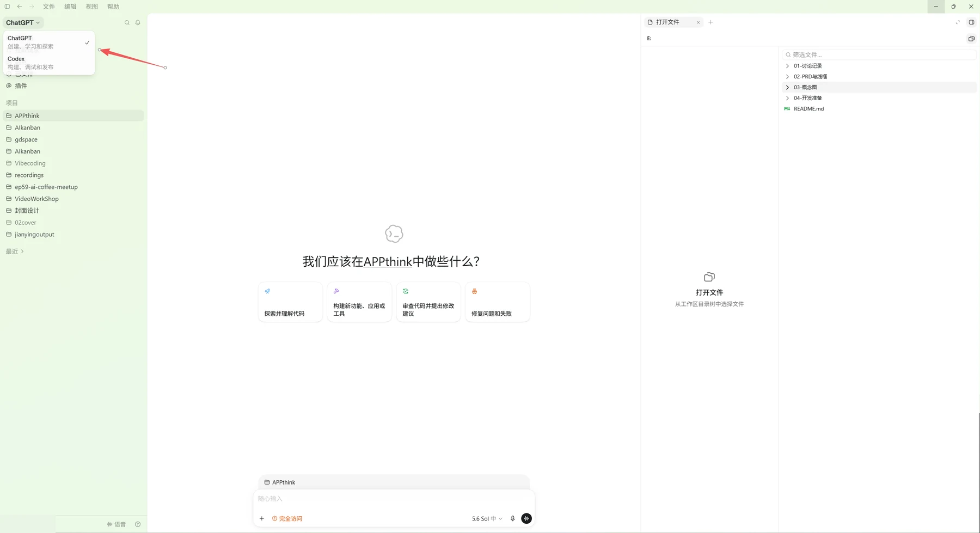Screen dimensions: 980x533
Task: Choose the 构建新功能、应用或工具 card
Action: tap(359, 302)
